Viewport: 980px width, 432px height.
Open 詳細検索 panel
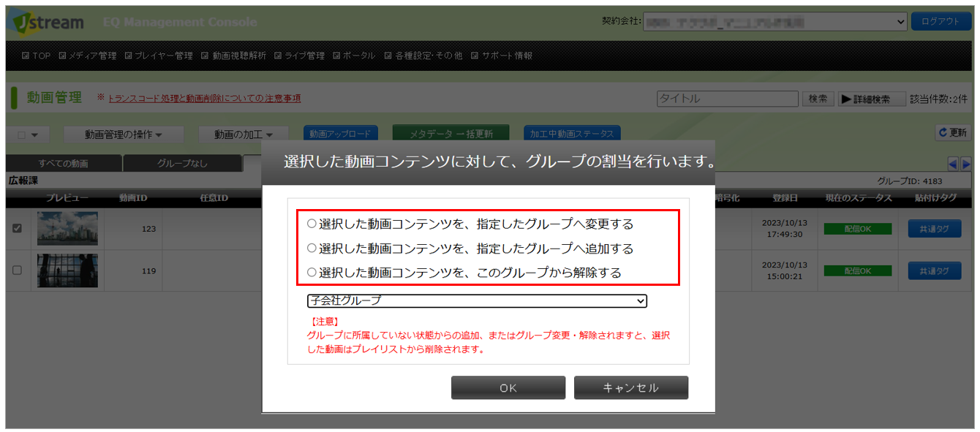coord(870,99)
